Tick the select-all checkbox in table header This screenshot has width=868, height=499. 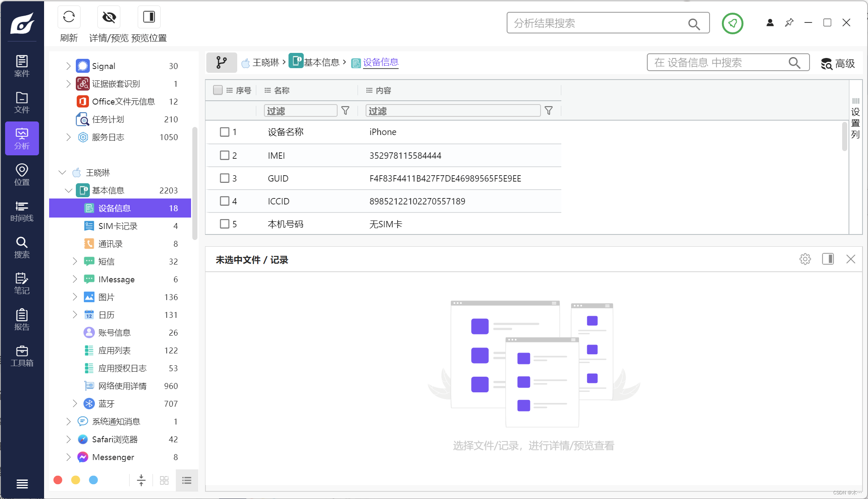click(x=218, y=90)
